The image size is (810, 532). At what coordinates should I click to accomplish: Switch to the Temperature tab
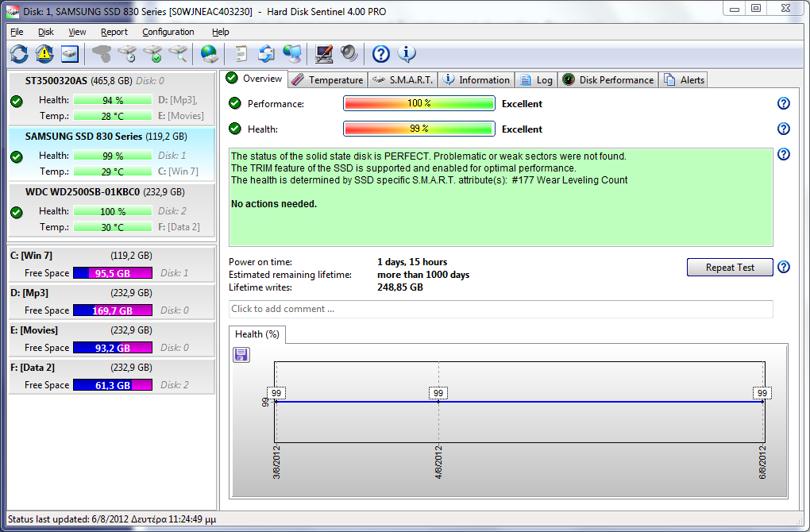point(327,80)
